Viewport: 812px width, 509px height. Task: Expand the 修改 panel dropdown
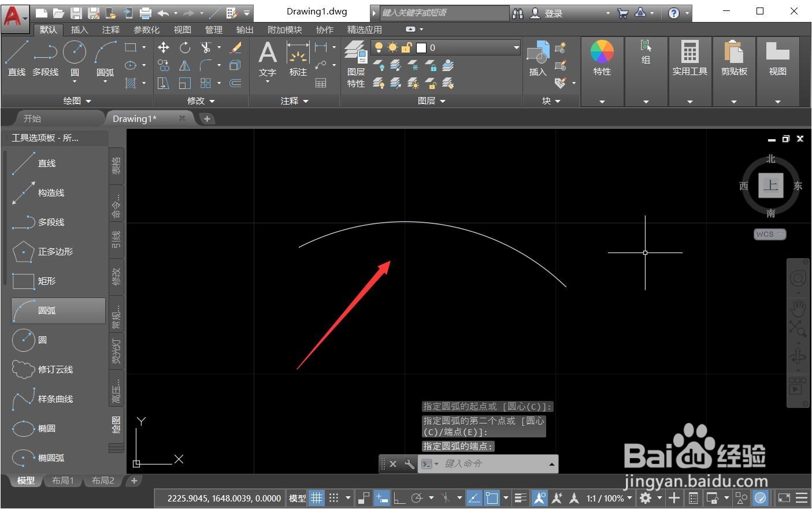pos(201,101)
